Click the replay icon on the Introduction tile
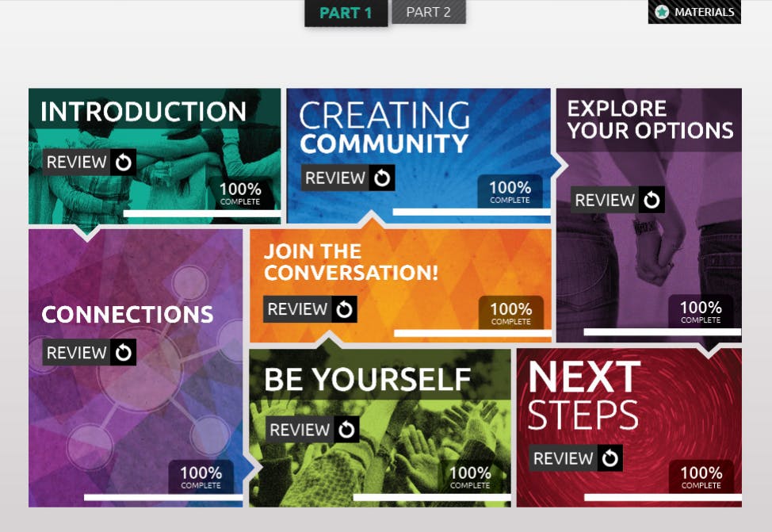The width and height of the screenshot is (772, 532). tap(124, 162)
